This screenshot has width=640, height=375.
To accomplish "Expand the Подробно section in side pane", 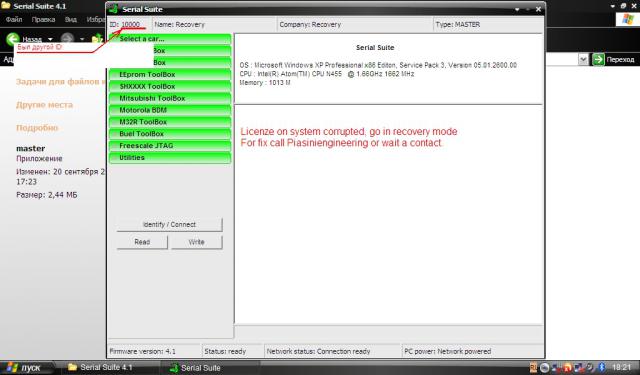I will 37,128.
